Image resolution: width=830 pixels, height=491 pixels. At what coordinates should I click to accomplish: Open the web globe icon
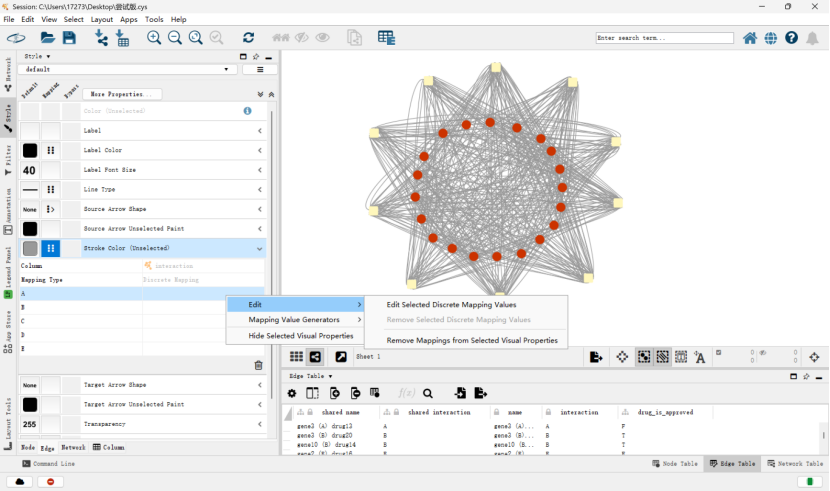tap(771, 38)
